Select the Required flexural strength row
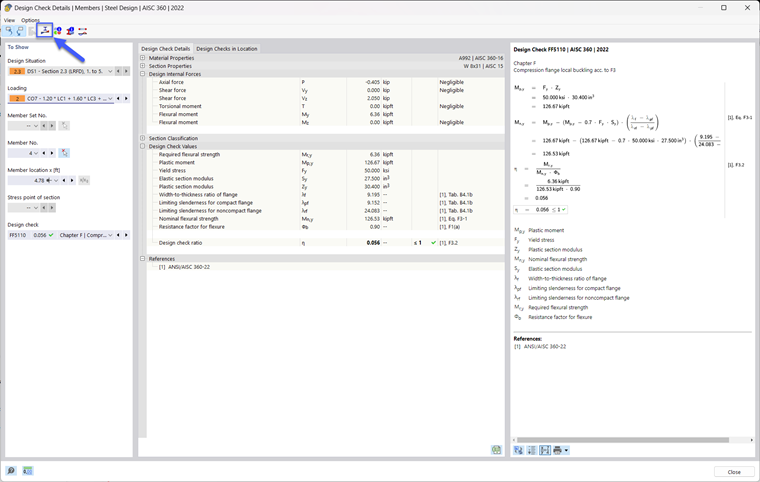This screenshot has height=482, width=760. [x=326, y=154]
